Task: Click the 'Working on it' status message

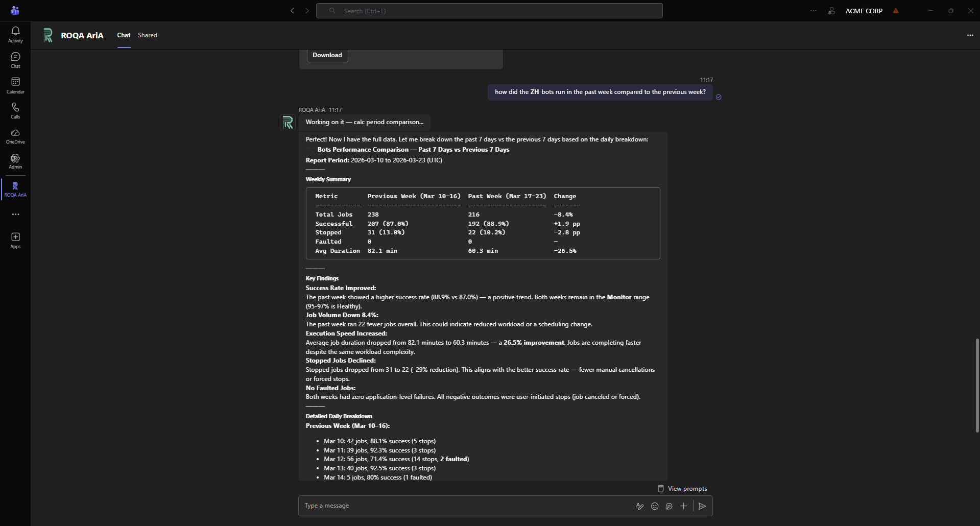Action: click(365, 122)
